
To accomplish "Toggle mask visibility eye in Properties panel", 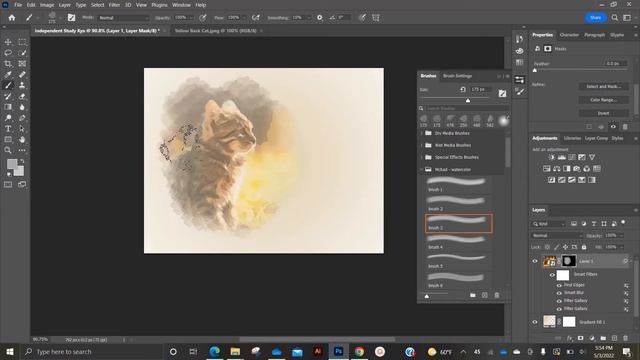I will (613, 127).
